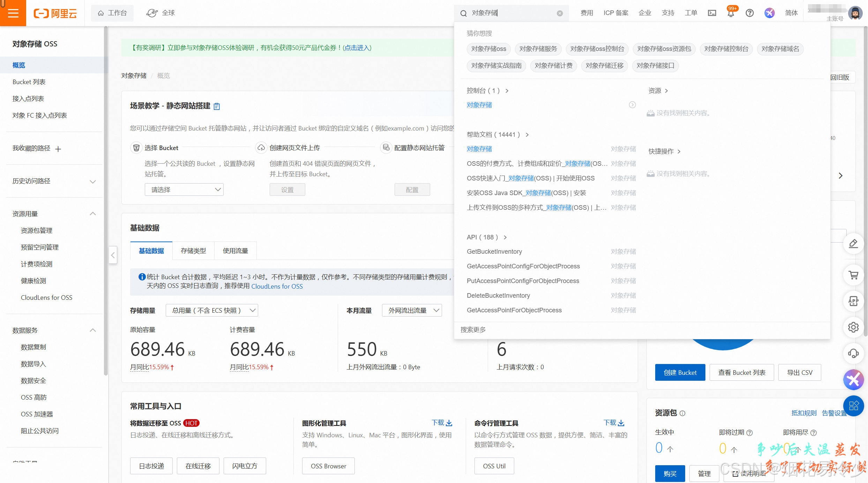Open the help question-mark icon
This screenshot has height=483, width=868.
pyautogui.click(x=749, y=13)
